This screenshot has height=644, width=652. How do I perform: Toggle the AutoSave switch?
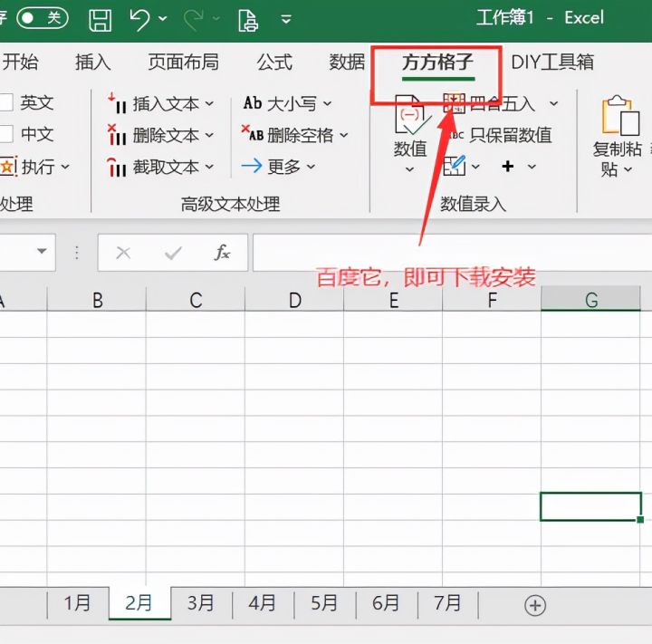pos(43,18)
